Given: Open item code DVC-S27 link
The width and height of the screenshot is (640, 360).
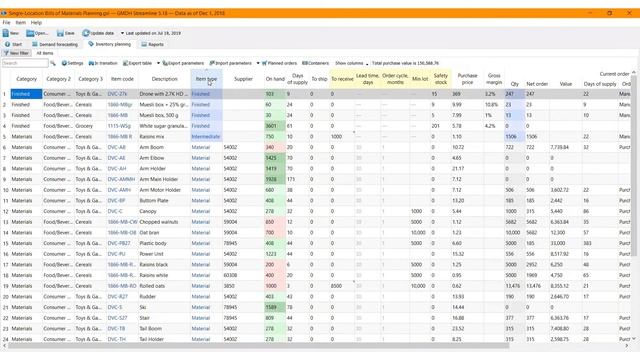Looking at the screenshot, I should (x=118, y=318).
